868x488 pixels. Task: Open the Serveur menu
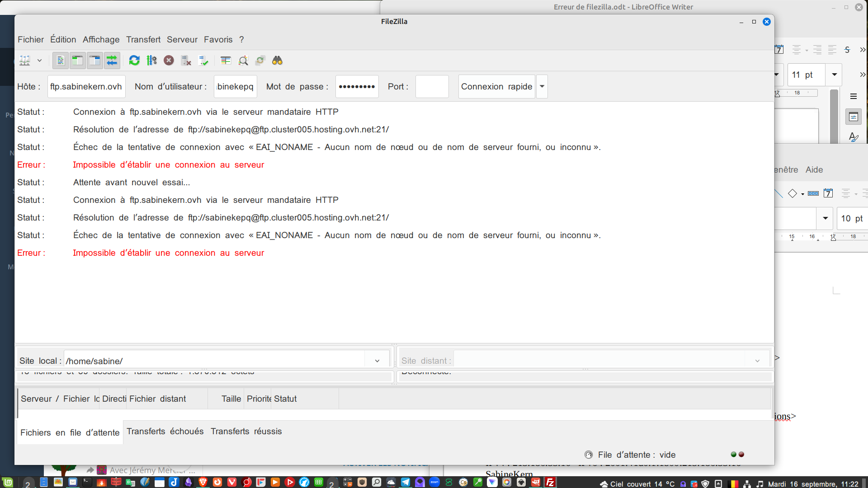(182, 39)
